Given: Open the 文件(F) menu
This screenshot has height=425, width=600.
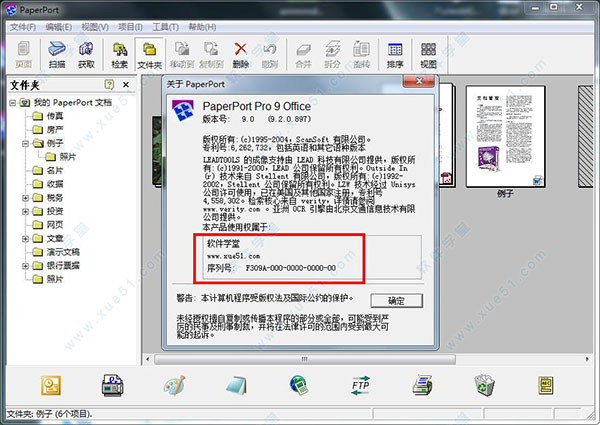Looking at the screenshot, I should point(23,27).
